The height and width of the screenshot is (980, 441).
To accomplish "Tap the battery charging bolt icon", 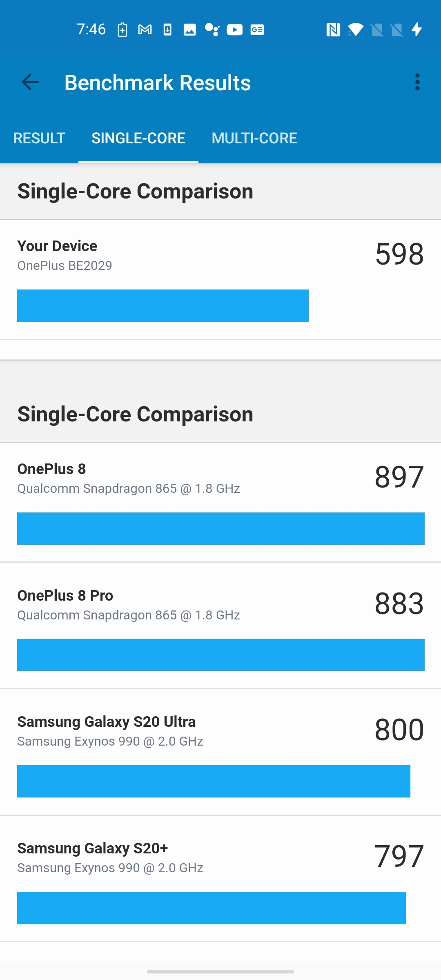I will [416, 30].
